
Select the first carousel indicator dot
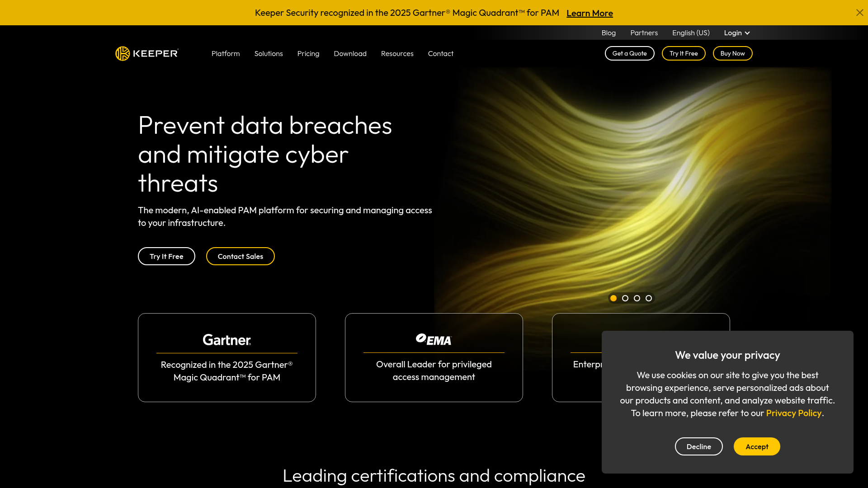coord(613,298)
